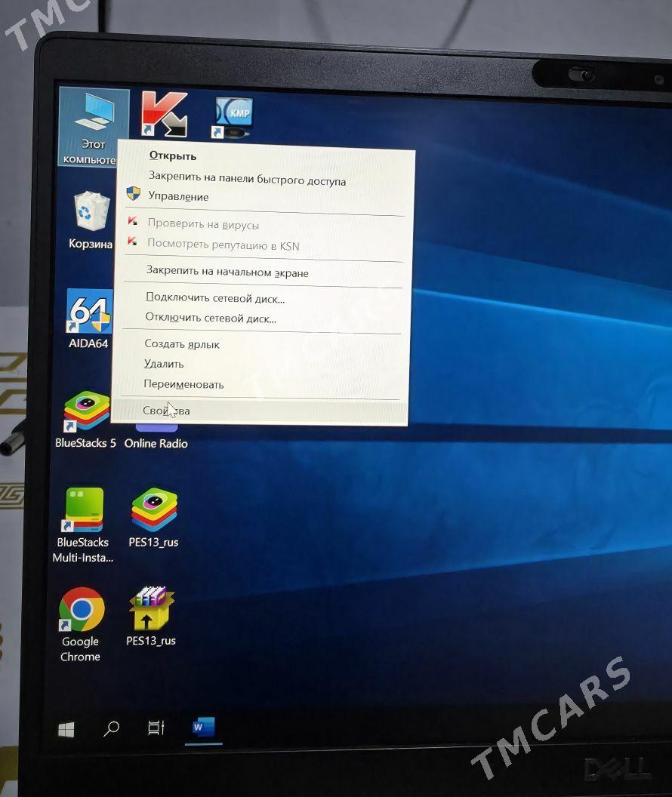
Task: Select the Google Chrome desktop shortcut
Action: click(x=81, y=625)
